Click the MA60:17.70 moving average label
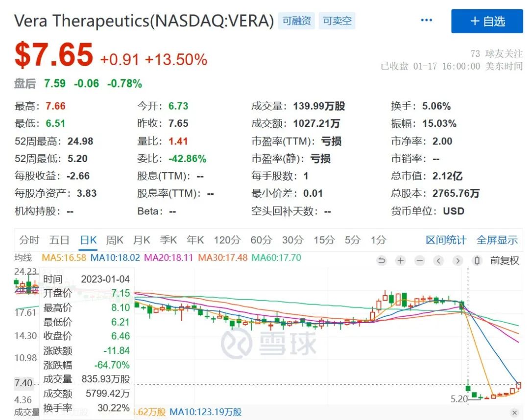The image size is (529, 420). pyautogui.click(x=276, y=258)
